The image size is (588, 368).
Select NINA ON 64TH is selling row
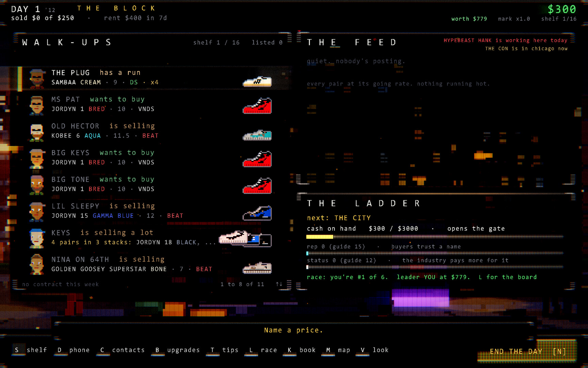tap(155, 265)
